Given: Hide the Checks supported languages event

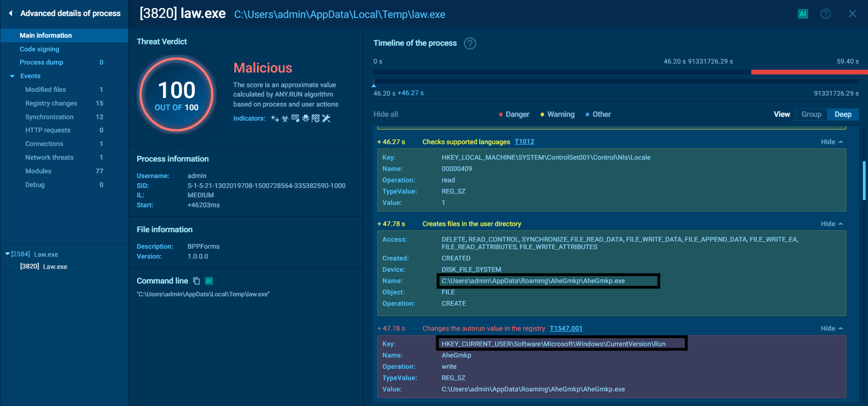Looking at the screenshot, I should [x=832, y=142].
